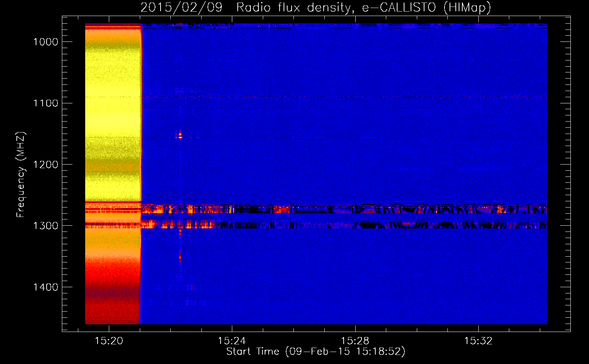Screen dimensions: 589x364
Task: Select the 1000 frequency tick label
Action: [x=46, y=42]
